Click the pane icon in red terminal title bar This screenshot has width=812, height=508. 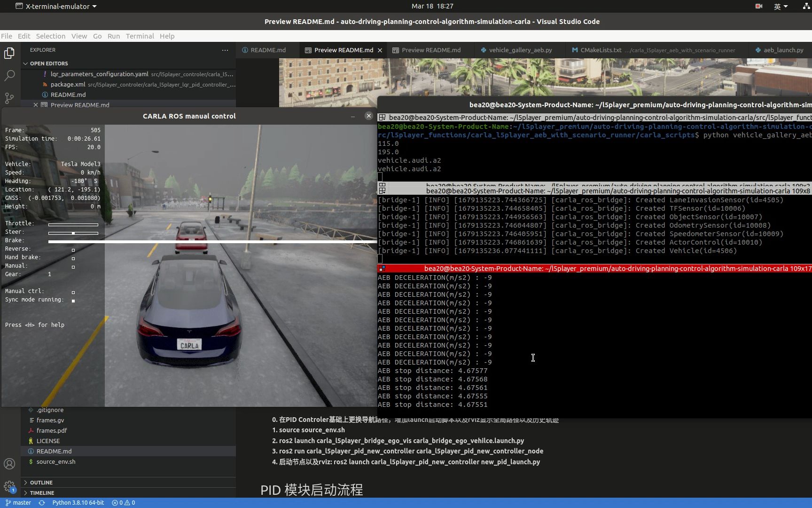[x=383, y=268]
